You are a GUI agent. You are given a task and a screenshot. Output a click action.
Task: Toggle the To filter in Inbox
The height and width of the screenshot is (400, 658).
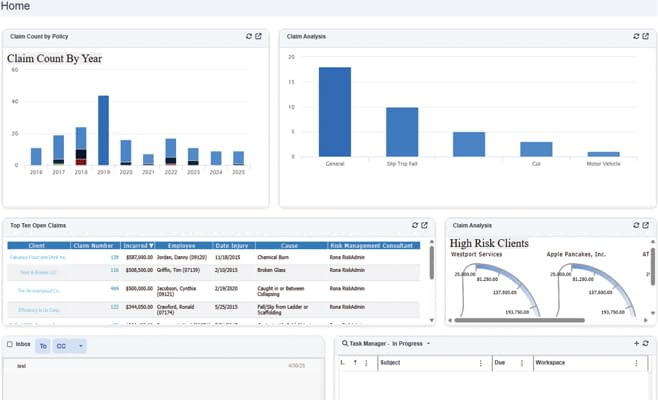point(43,346)
